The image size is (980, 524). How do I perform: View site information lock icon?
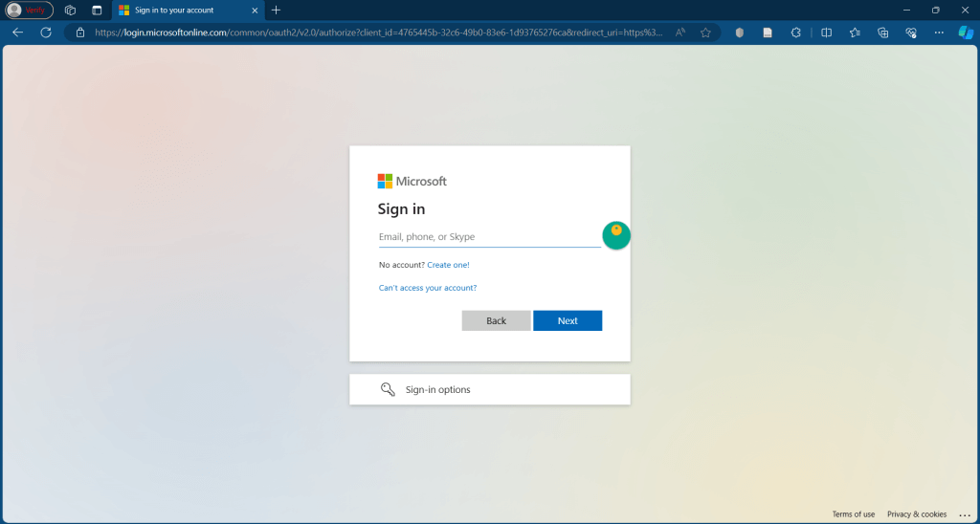pos(81,32)
